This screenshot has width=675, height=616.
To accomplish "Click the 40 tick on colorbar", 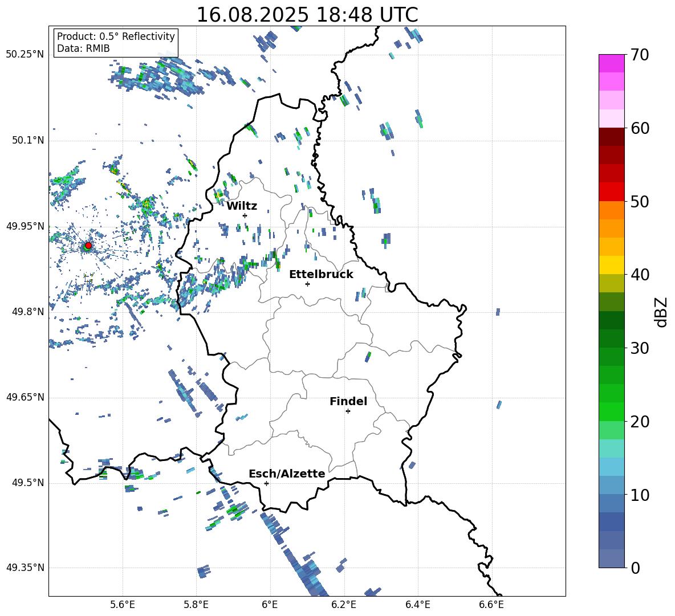I will (x=640, y=275).
